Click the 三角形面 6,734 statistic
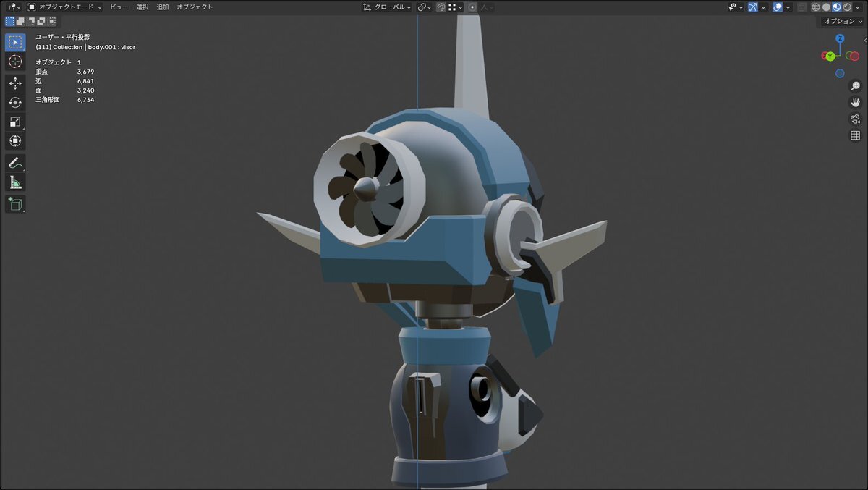Viewport: 868px width, 490px height. click(x=65, y=100)
